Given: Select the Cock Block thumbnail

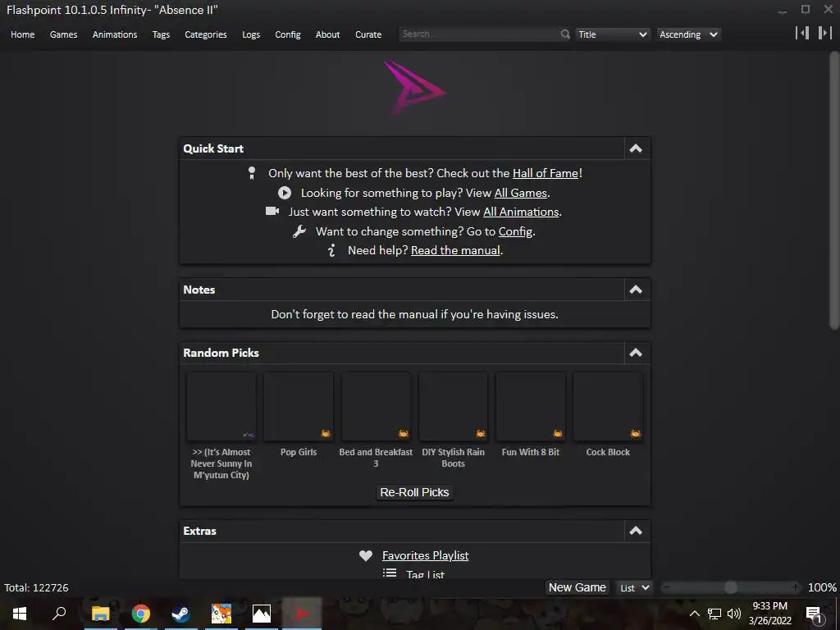Looking at the screenshot, I should click(608, 407).
